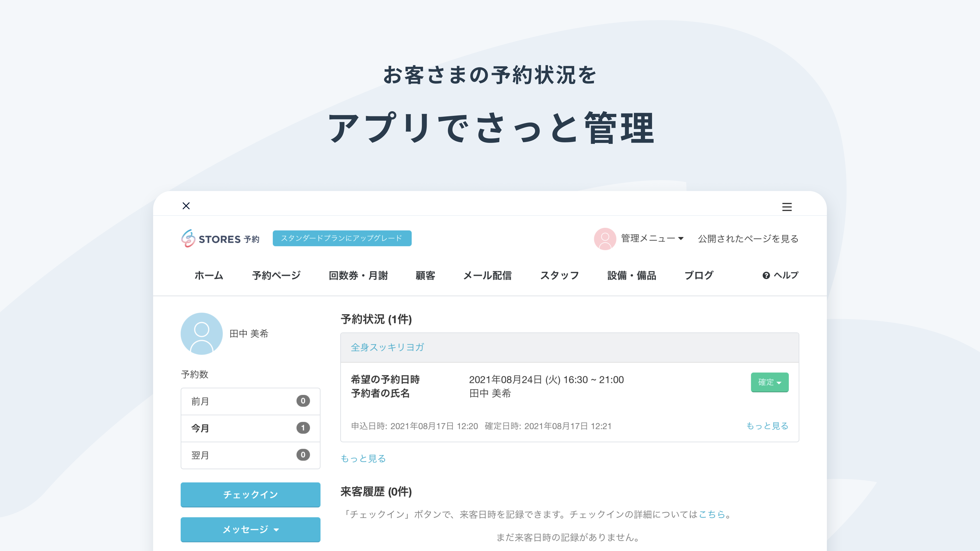Click 田中 美希's blue profile avatar
The image size is (980, 551).
click(201, 333)
